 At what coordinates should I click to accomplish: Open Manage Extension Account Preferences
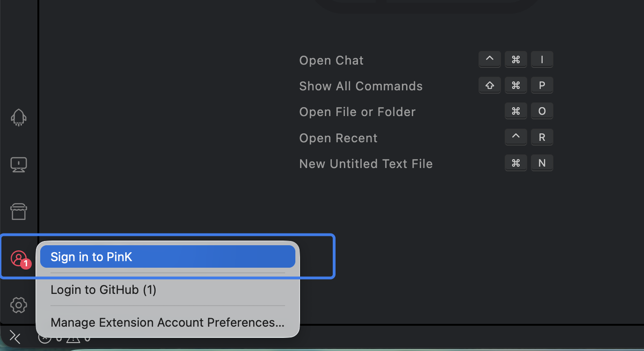pyautogui.click(x=167, y=322)
